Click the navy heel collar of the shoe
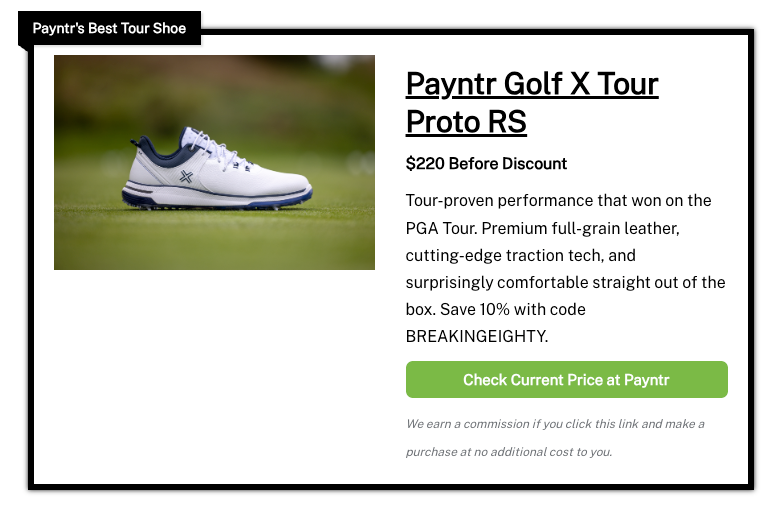Image resolution: width=775 pixels, height=505 pixels. (153, 149)
